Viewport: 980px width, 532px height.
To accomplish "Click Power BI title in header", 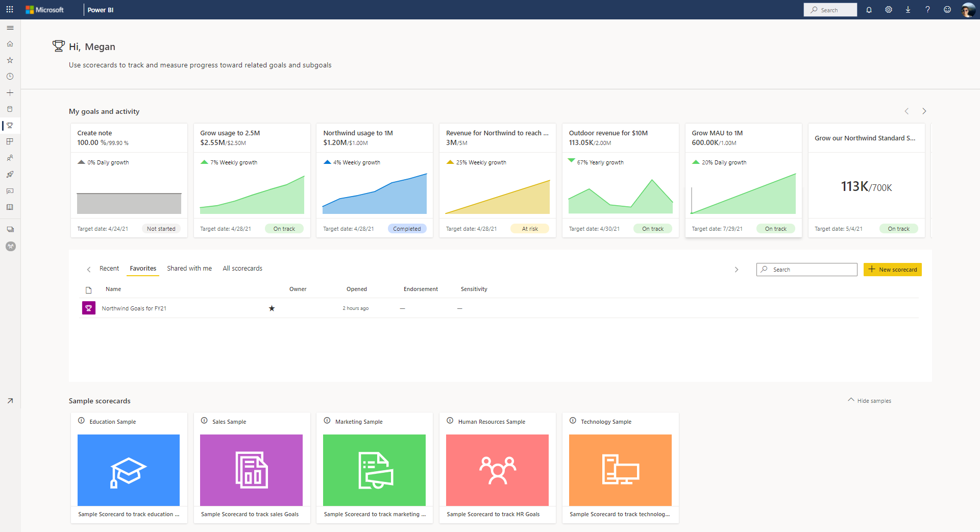I will [101, 10].
